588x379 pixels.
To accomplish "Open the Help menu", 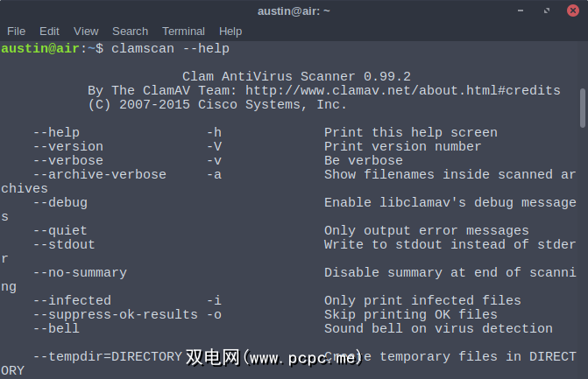I will point(230,31).
